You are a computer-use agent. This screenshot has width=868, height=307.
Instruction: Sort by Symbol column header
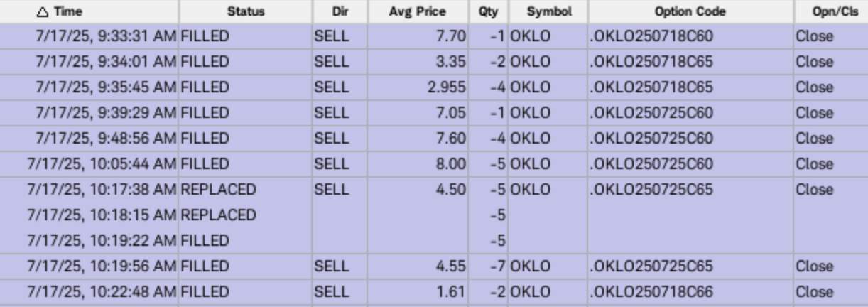pyautogui.click(x=547, y=11)
